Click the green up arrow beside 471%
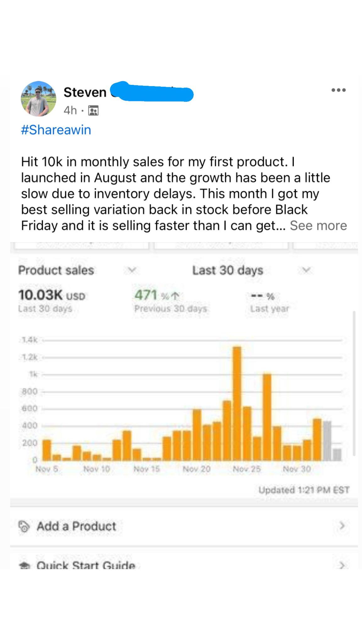Screen dimensions: 362x644 (175, 296)
